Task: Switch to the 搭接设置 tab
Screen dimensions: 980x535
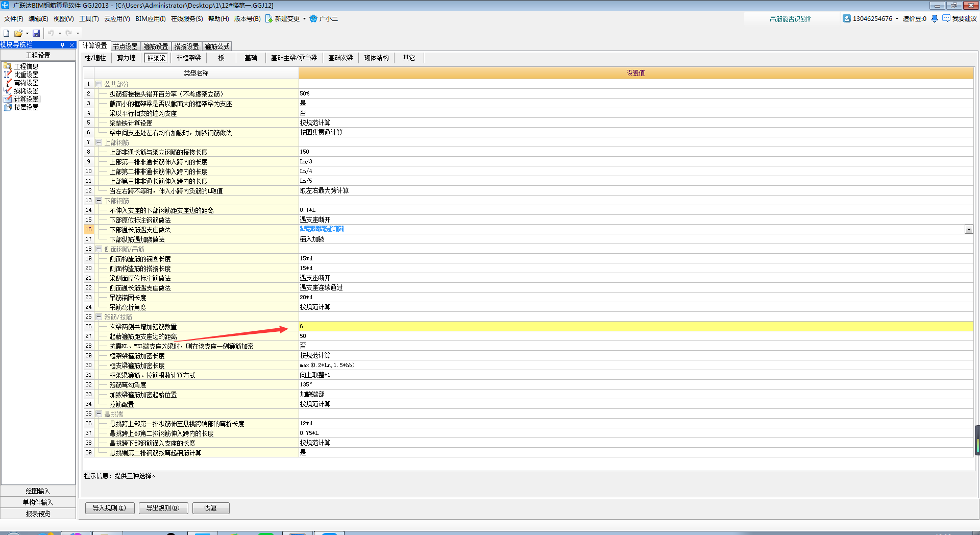Action: [x=187, y=46]
